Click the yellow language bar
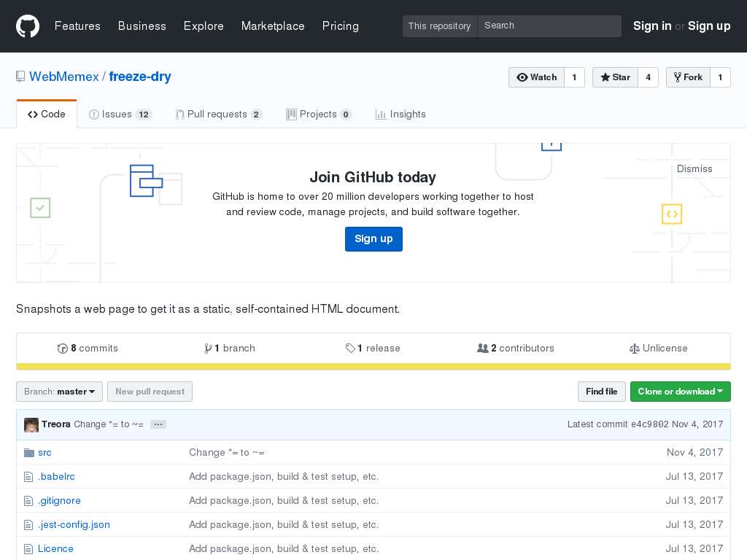Viewport: 747px width, 560px height. click(x=373, y=367)
